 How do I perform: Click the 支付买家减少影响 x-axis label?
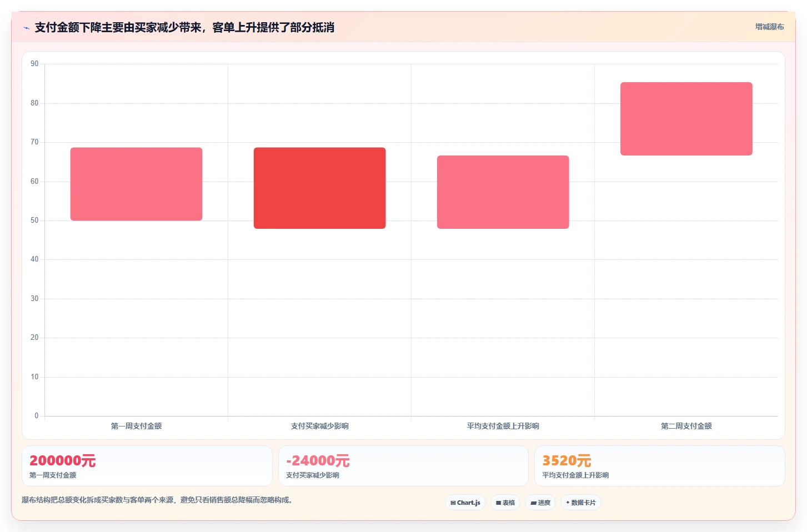click(x=319, y=426)
